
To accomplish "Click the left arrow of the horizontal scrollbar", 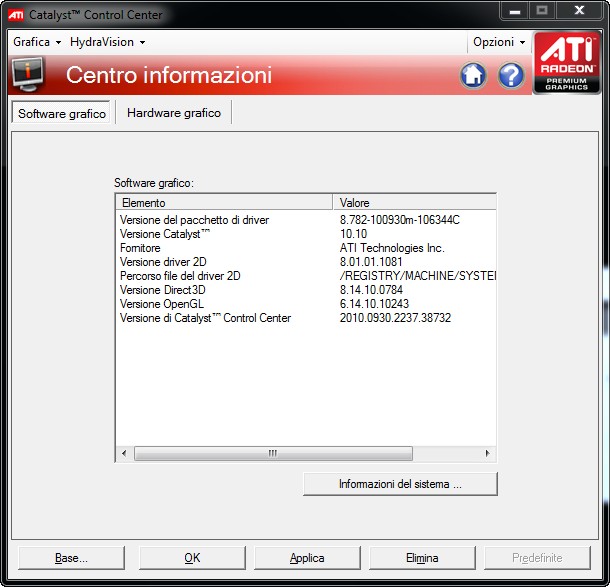I will [x=124, y=453].
